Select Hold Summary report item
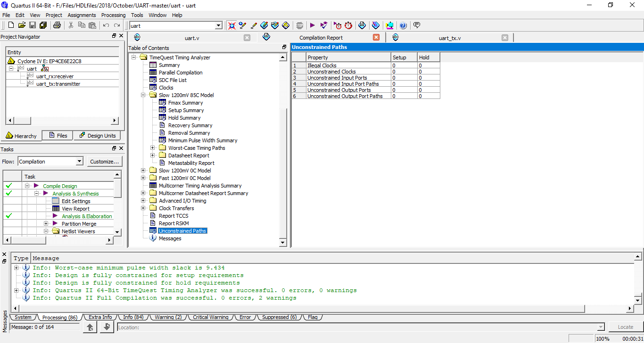This screenshot has width=644, height=343. [x=184, y=118]
